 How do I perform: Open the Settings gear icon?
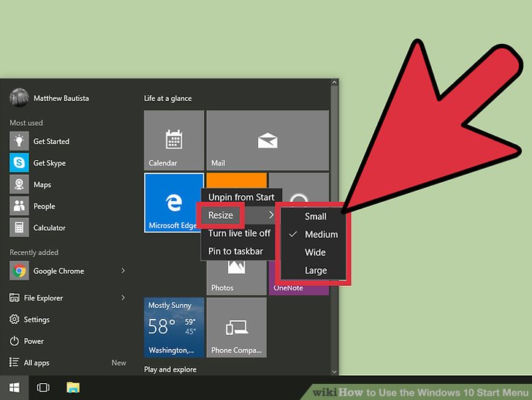15,320
